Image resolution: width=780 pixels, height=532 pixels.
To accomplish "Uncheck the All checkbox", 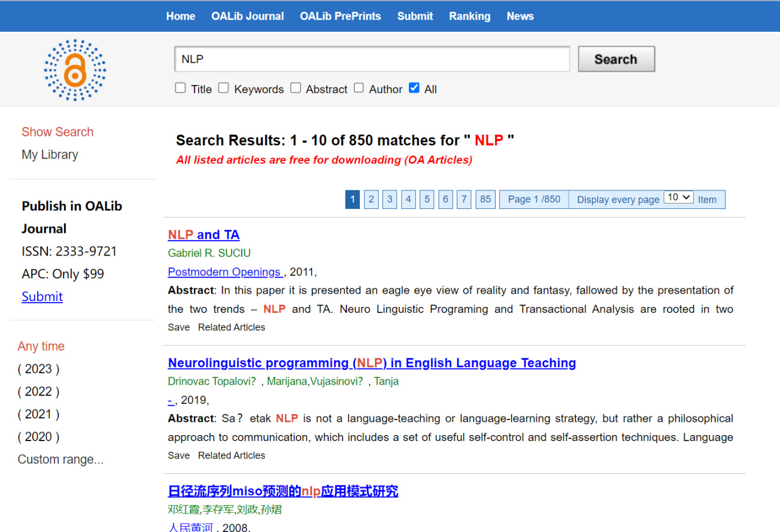I will [x=414, y=88].
